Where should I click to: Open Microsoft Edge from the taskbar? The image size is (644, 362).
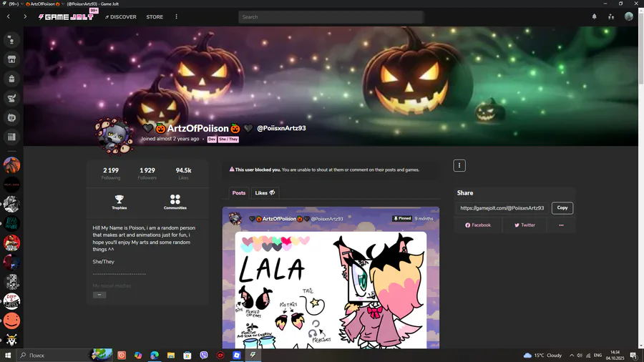(x=155, y=355)
